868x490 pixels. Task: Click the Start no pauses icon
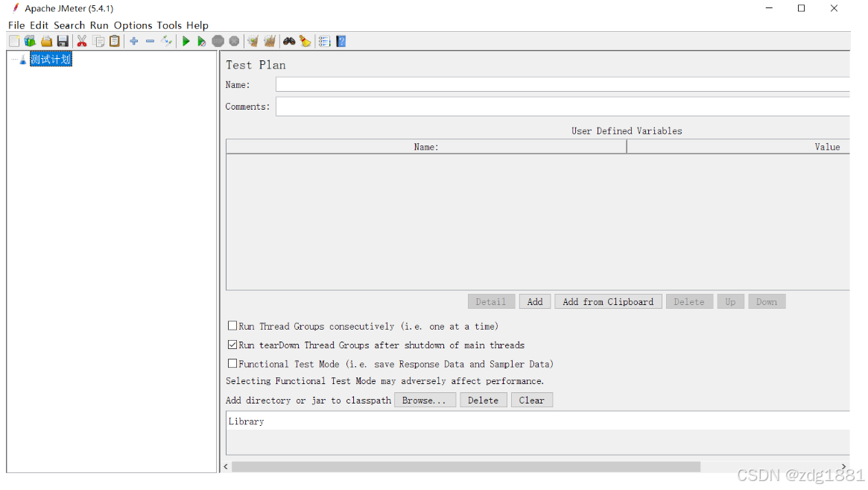(x=202, y=41)
